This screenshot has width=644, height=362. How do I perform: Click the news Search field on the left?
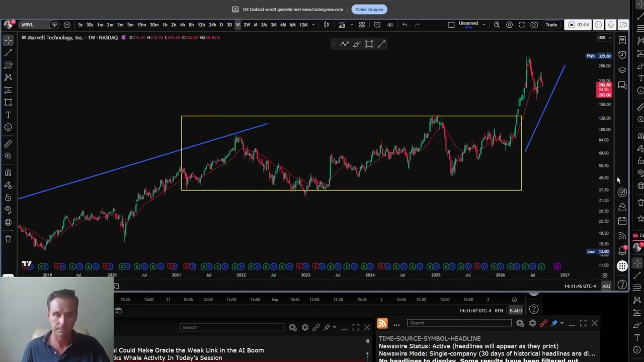click(232, 327)
